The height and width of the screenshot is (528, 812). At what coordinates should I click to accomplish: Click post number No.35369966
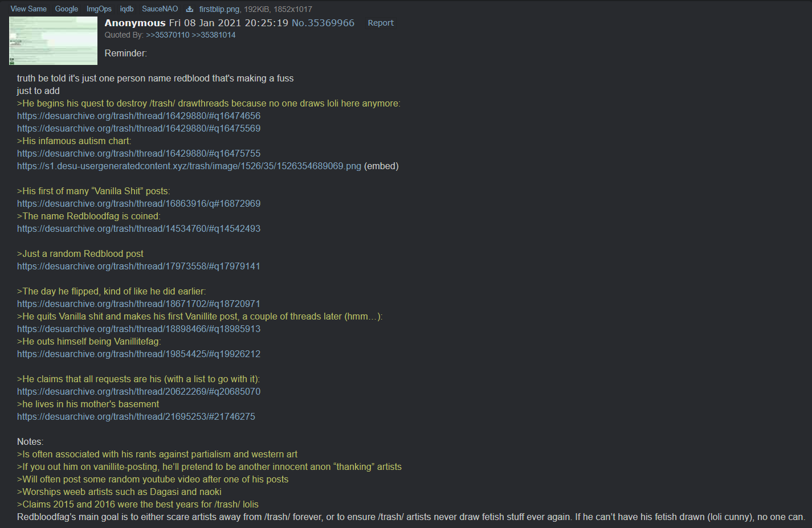click(x=323, y=23)
